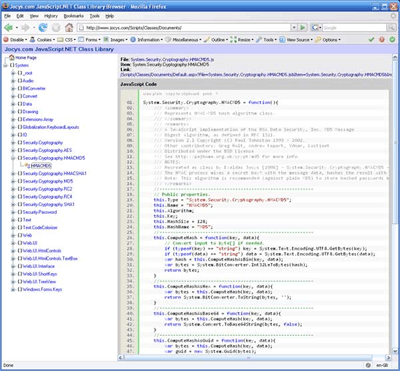Click the horizontal scrollbar under the code
This screenshot has width=400, height=371.
(x=255, y=358)
